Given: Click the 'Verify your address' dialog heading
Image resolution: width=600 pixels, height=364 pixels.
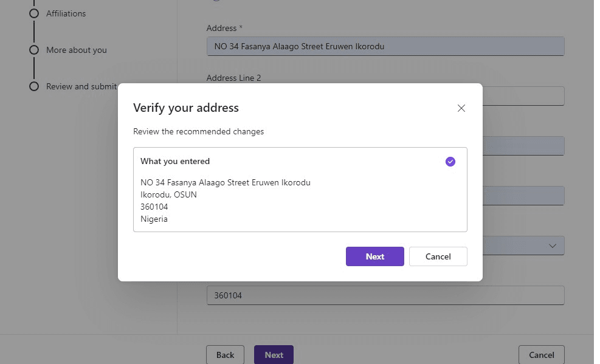Looking at the screenshot, I should pyautogui.click(x=185, y=108).
